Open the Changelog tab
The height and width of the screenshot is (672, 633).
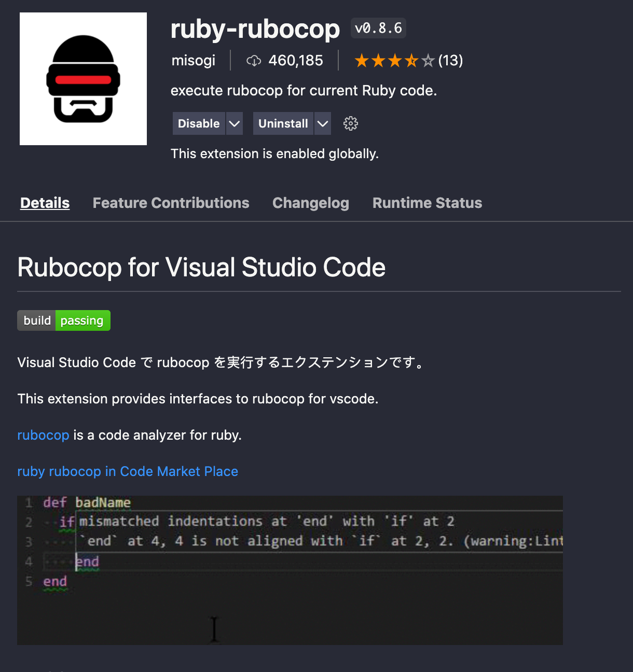(x=310, y=203)
